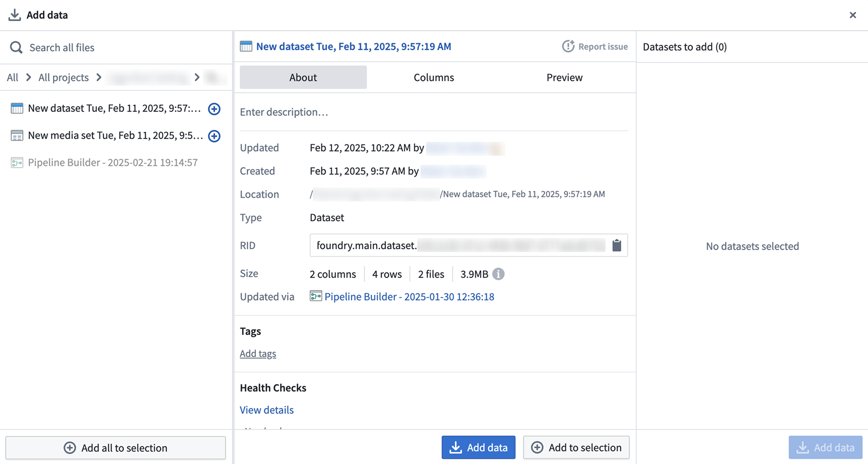The height and width of the screenshot is (464, 868).
Task: Click the media set icon in the file list
Action: pos(17,135)
